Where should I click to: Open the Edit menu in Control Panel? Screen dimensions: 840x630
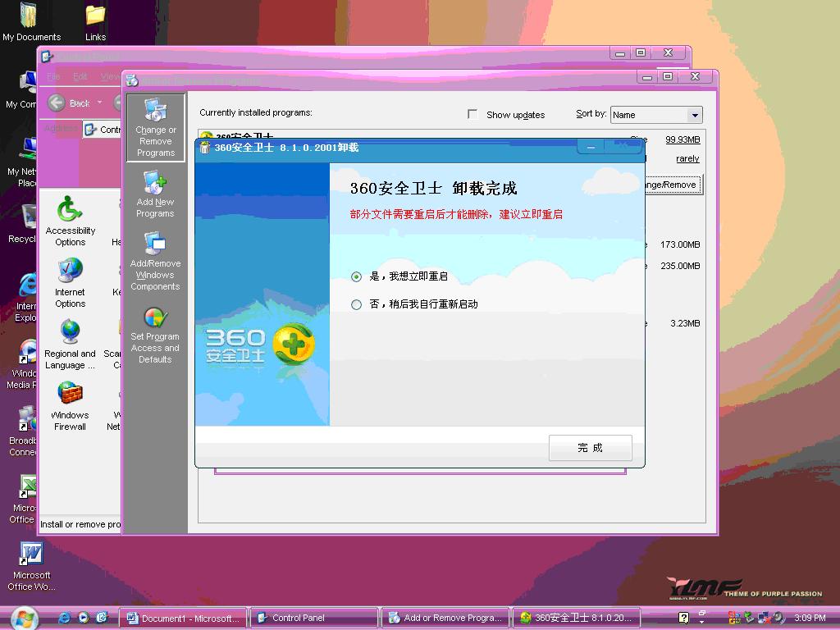tap(80, 76)
